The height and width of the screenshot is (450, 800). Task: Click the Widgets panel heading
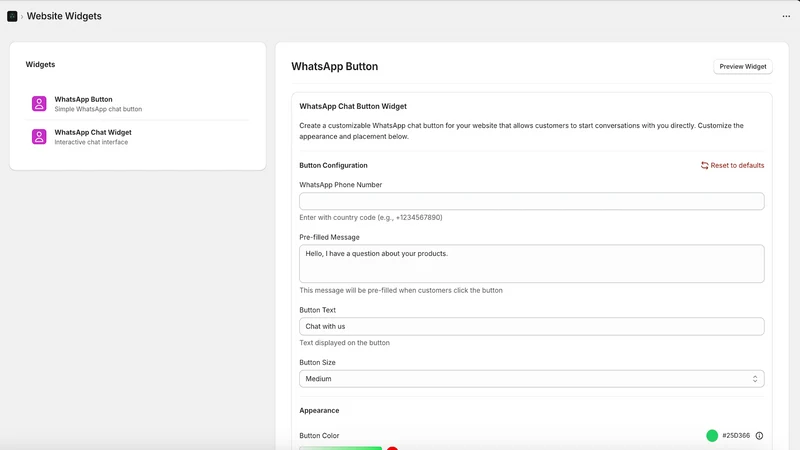tap(40, 64)
